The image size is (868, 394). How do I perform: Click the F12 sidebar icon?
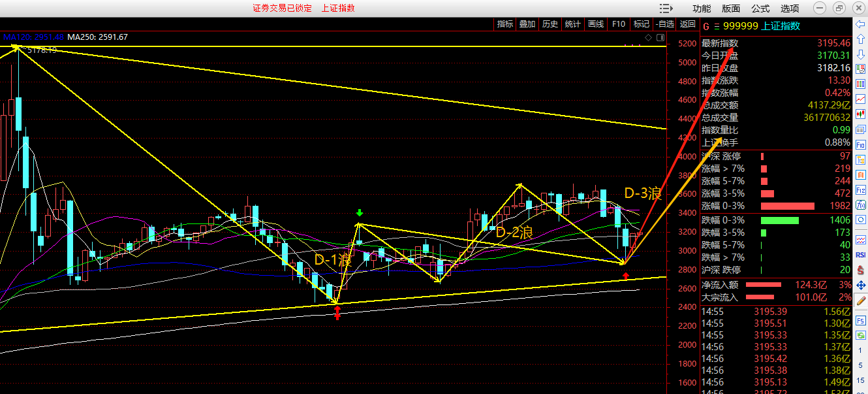pos(861,190)
